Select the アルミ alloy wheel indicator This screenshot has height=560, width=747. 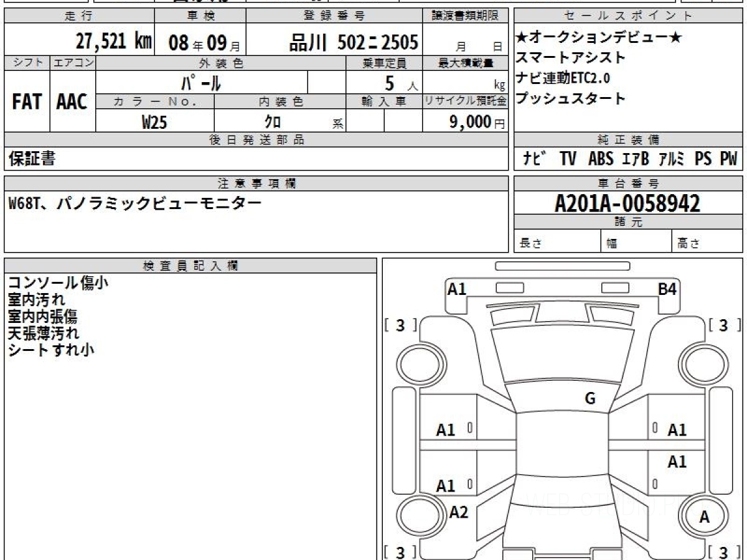point(672,159)
